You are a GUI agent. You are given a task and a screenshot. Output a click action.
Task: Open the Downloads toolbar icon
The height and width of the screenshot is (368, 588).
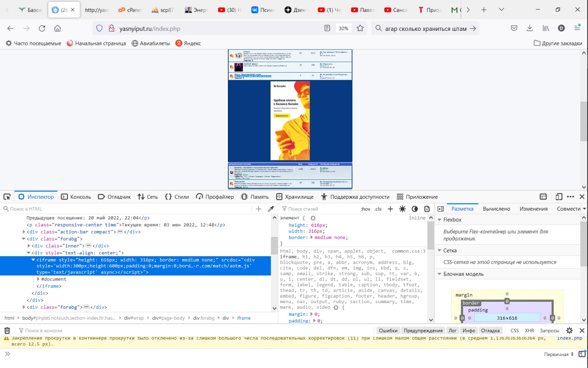pyautogui.click(x=530, y=29)
